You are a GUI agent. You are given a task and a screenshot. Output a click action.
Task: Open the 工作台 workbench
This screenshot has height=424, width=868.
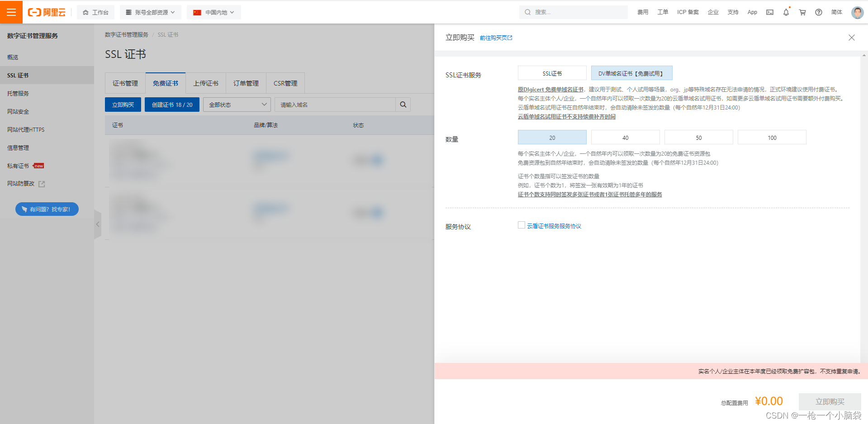[95, 12]
